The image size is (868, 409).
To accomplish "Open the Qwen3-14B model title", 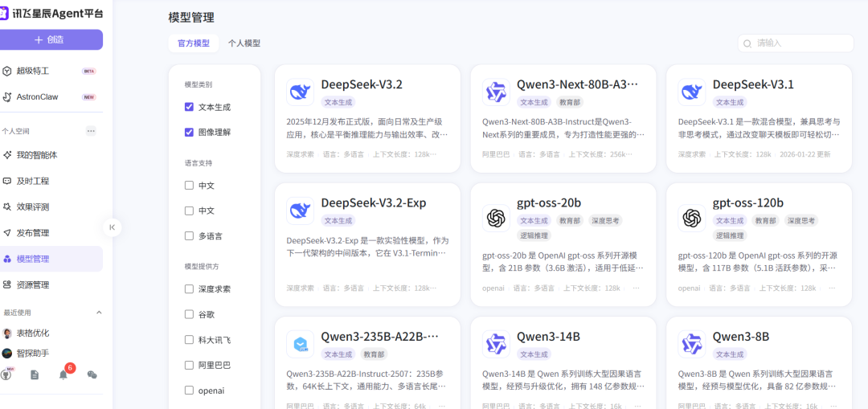I will pyautogui.click(x=548, y=337).
